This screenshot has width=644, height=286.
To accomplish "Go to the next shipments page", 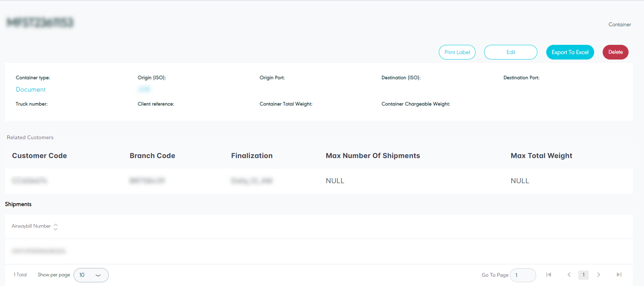I will [x=598, y=275].
